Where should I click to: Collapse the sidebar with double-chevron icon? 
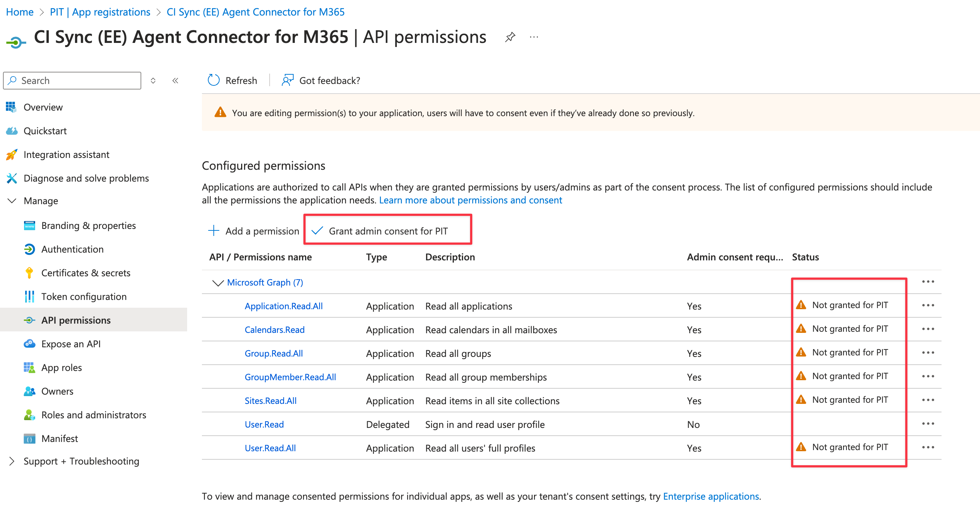pos(175,81)
